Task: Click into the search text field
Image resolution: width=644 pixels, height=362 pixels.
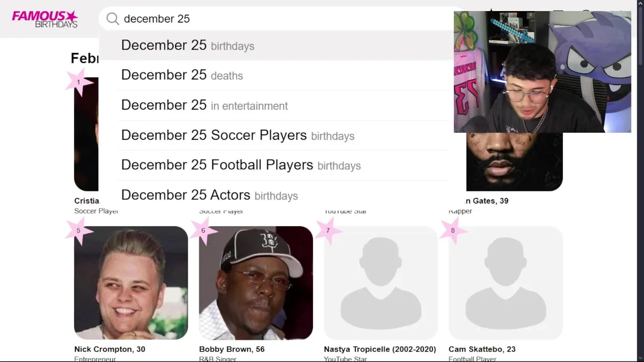Action: [x=282, y=19]
